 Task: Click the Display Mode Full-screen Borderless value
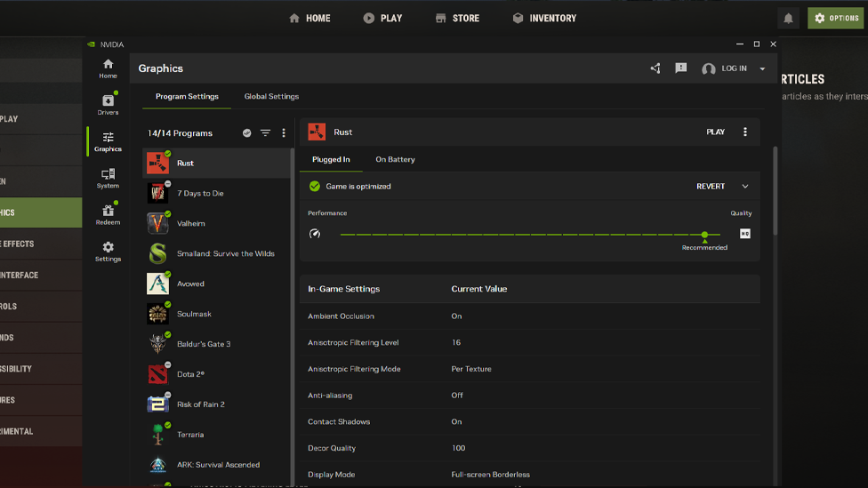(490, 474)
